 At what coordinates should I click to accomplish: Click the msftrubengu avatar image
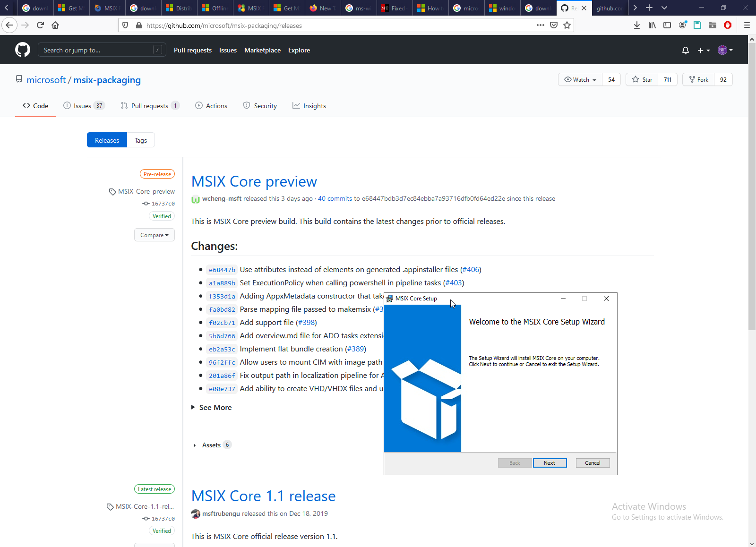pyautogui.click(x=196, y=514)
